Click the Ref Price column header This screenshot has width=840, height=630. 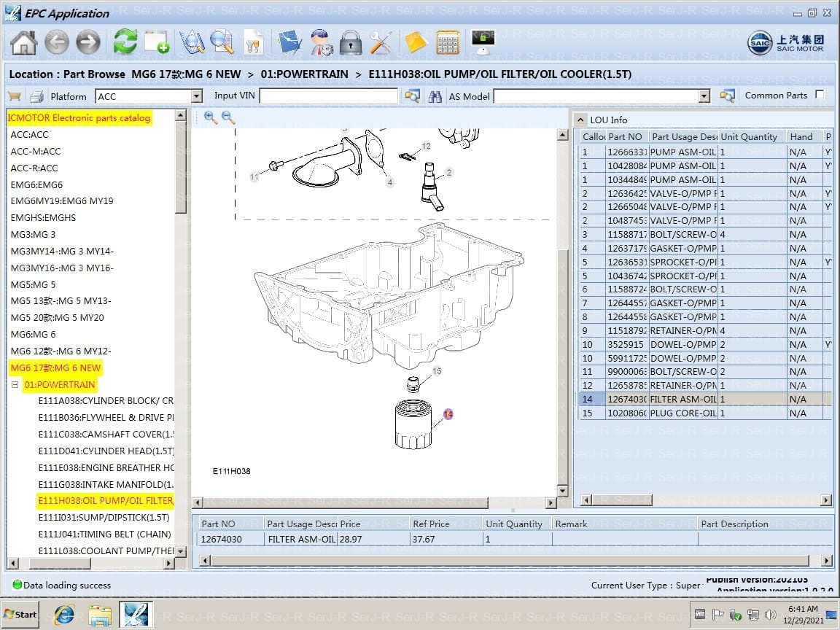coord(446,524)
